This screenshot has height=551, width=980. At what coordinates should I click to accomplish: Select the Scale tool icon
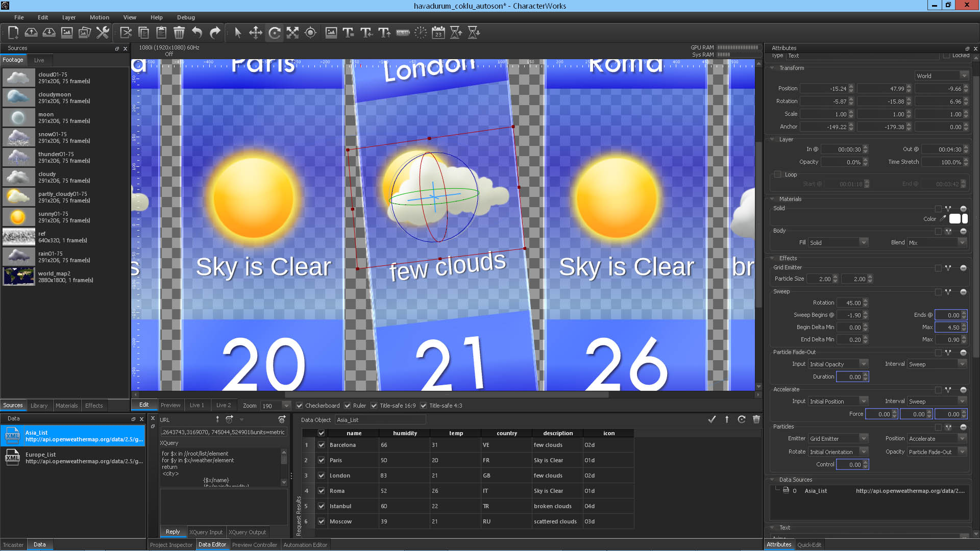point(292,33)
